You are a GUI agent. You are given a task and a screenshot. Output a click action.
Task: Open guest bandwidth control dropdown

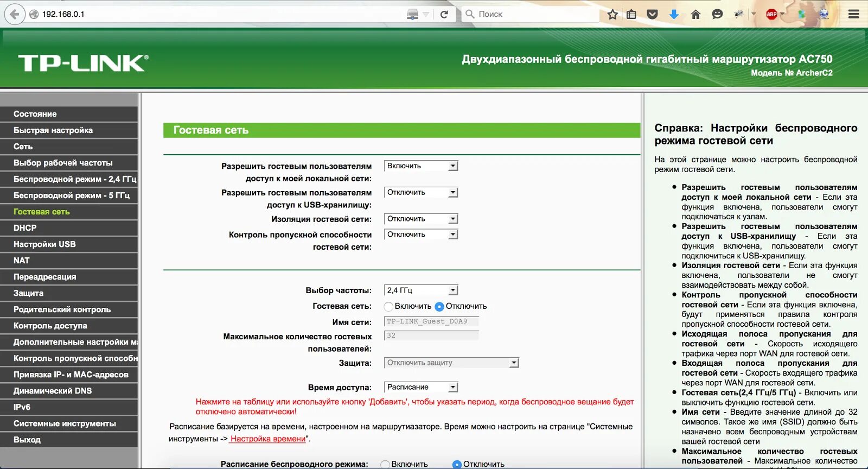[x=421, y=235]
